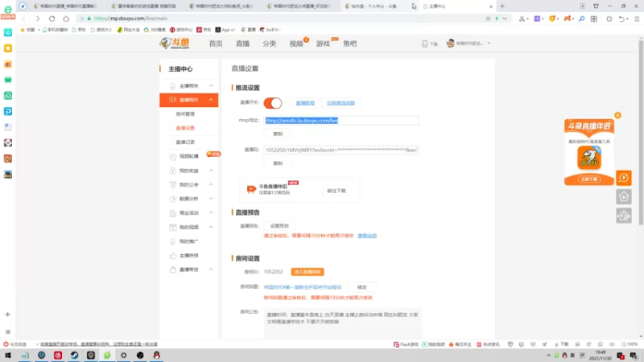Select the 直播设置 submenu item

[x=185, y=128]
